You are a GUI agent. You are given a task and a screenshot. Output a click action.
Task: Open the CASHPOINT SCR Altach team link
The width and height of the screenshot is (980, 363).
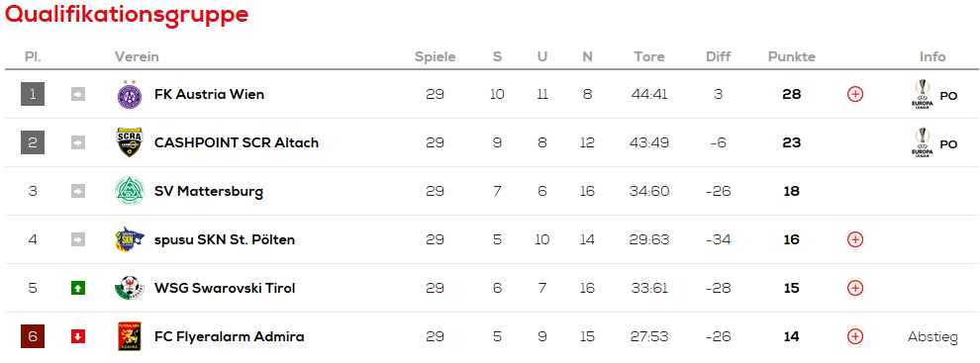pos(237,142)
